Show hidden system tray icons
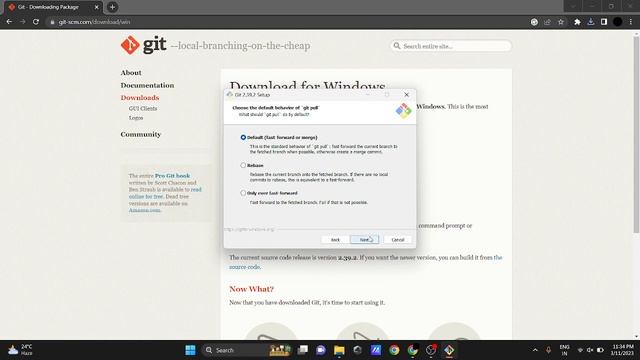The width and height of the screenshot is (640, 360). 535,350
